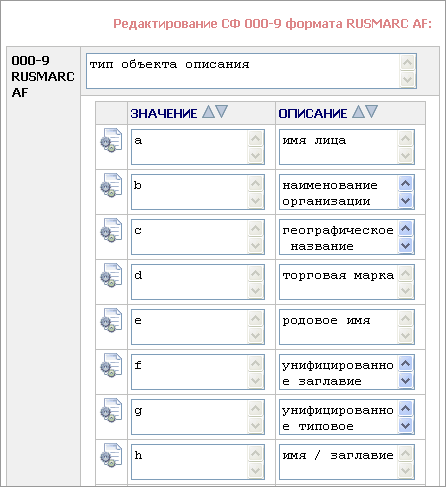Edit the 'имя лица' description field
446x487 pixels.
[x=347, y=147]
